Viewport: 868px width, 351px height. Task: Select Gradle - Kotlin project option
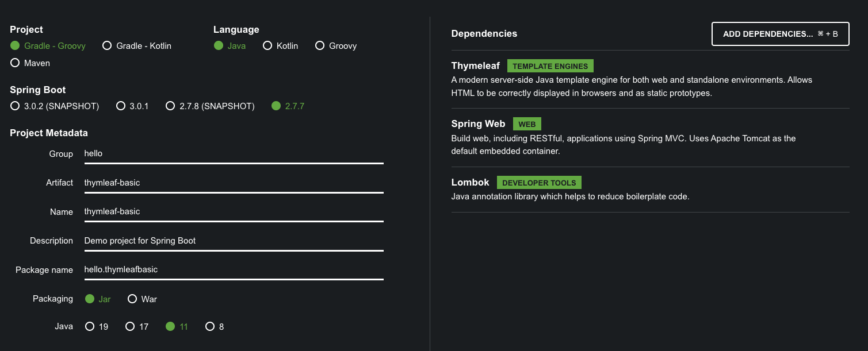tap(137, 46)
